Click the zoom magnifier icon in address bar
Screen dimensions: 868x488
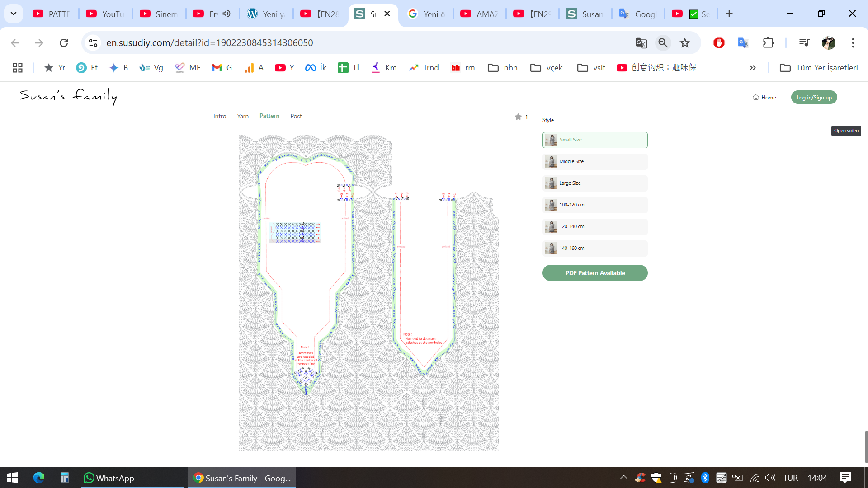(x=663, y=43)
